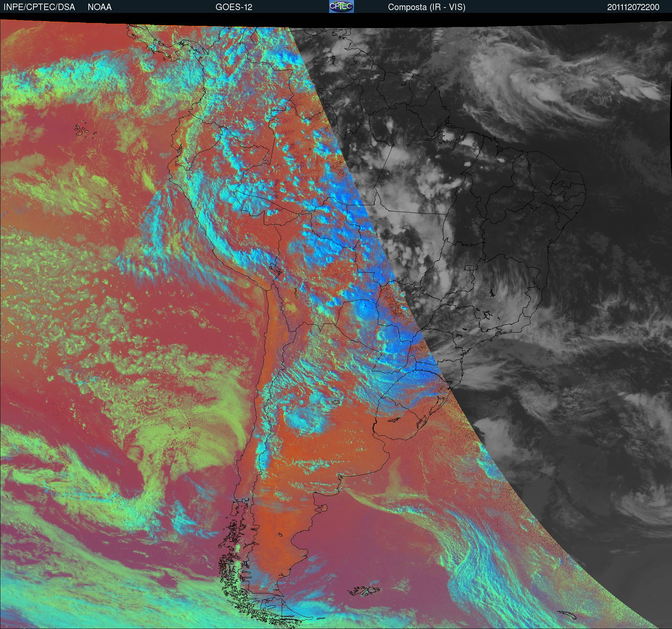This screenshot has width=672, height=629.
Task: Click the Composta (IR - VIS) title
Action: [427, 7]
